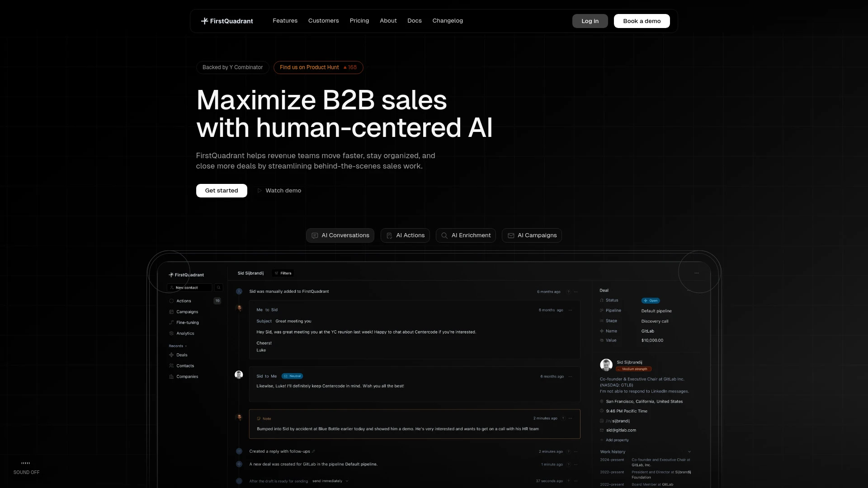Open the Pricing page from the navigation
The image size is (868, 488).
359,21
